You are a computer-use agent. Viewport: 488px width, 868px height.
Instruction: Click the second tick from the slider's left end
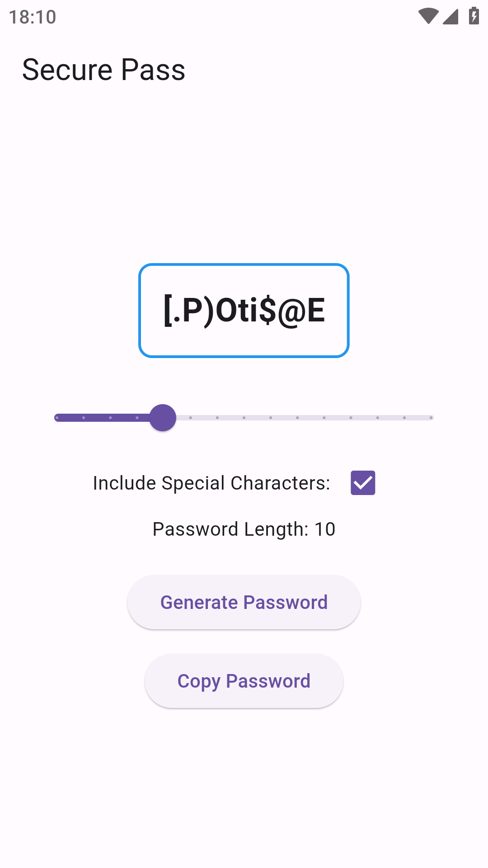pos(84,418)
